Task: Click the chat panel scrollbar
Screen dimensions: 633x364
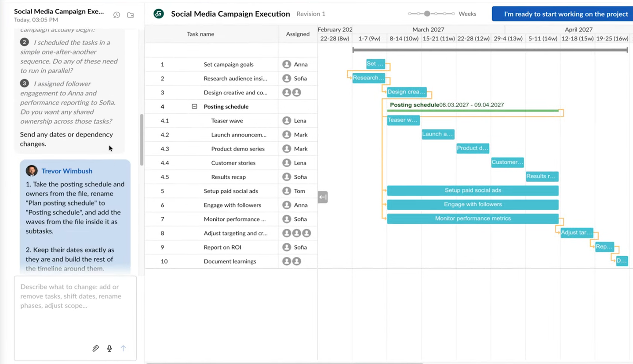Action: [x=142, y=140]
